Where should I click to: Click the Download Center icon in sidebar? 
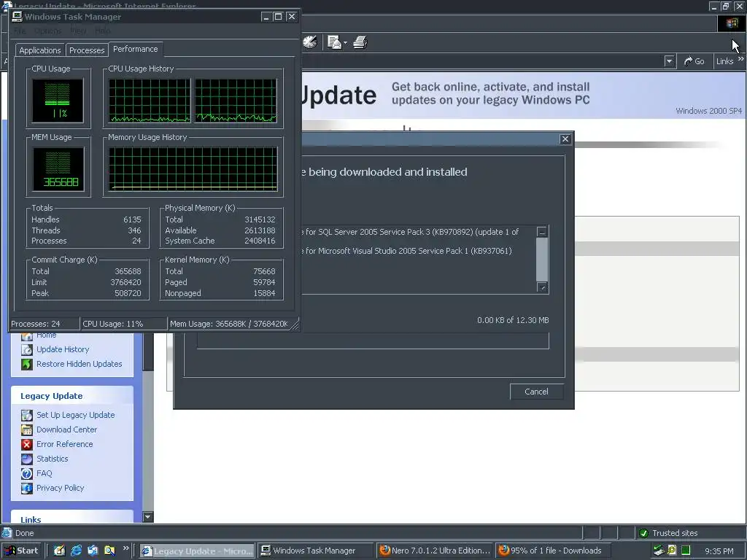point(27,430)
